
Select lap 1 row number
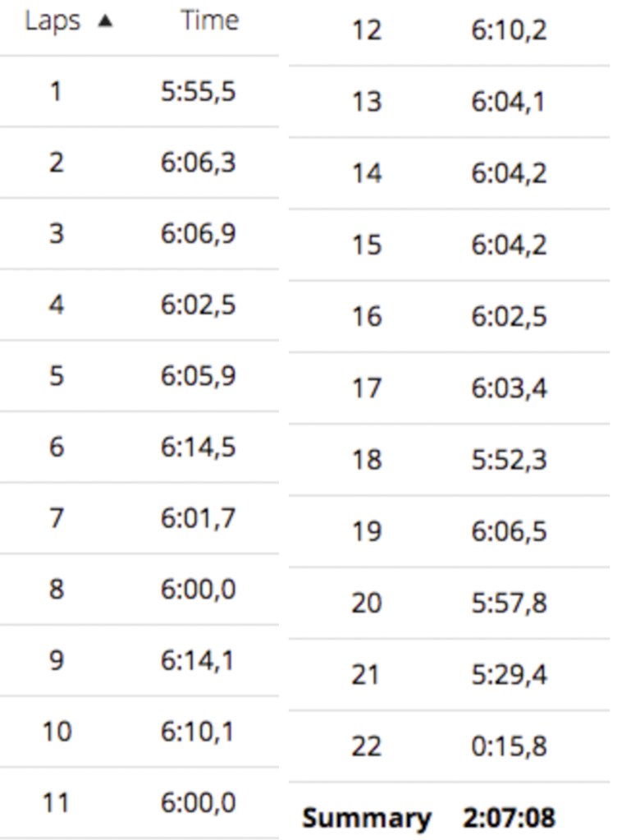click(55, 91)
